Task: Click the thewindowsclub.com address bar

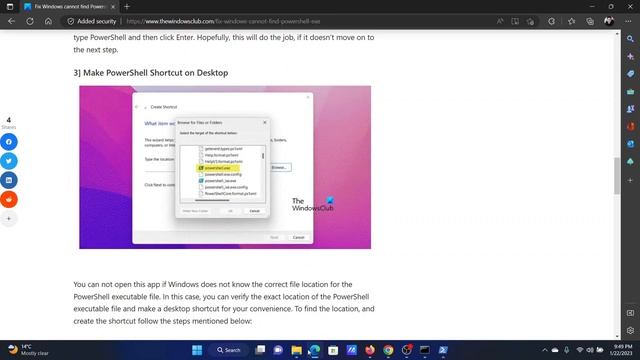Action: click(x=223, y=21)
